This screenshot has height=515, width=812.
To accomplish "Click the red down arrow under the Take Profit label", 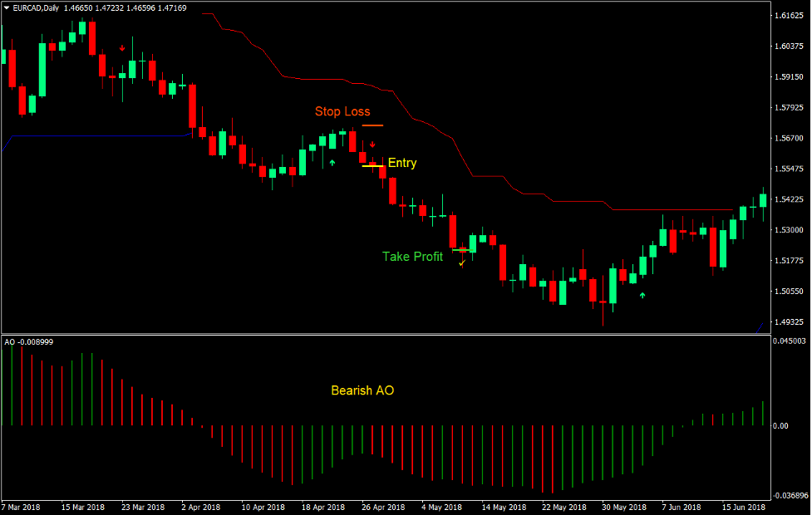I will tap(462, 262).
